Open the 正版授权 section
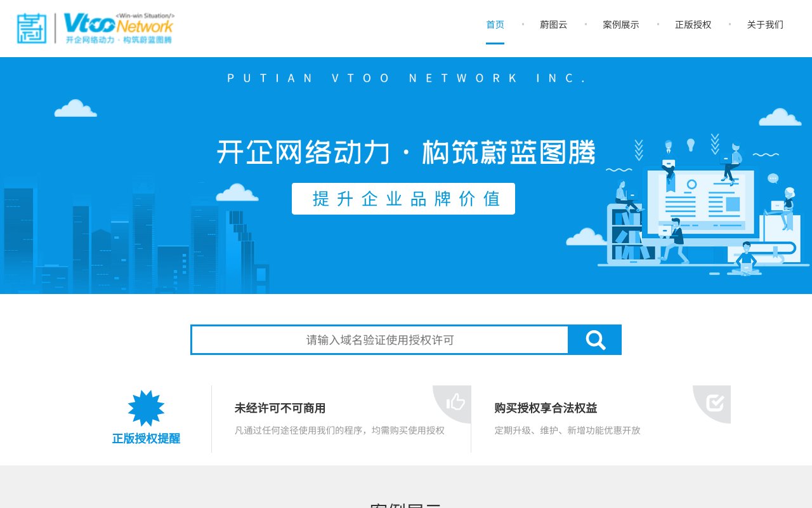812x508 pixels. pos(693,24)
